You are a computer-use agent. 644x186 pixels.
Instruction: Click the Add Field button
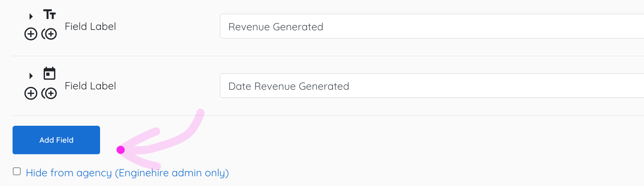(x=56, y=140)
